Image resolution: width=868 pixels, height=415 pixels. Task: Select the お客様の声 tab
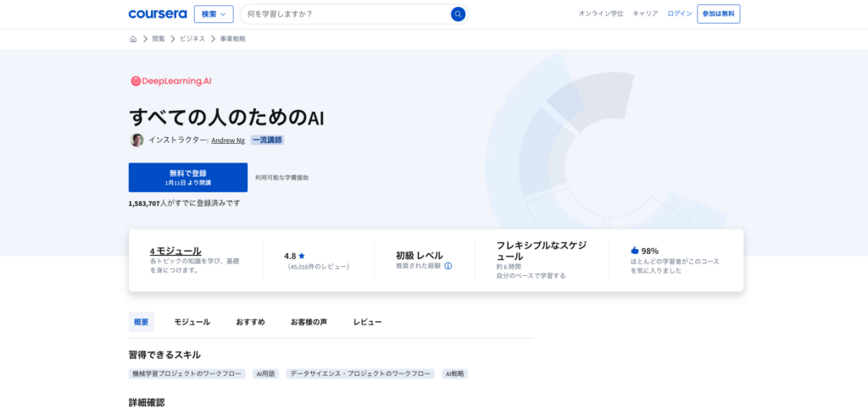click(309, 322)
